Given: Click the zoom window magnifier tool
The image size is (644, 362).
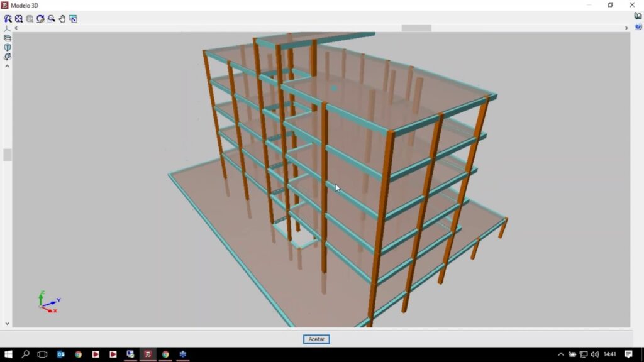Looking at the screenshot, I should click(8, 19).
